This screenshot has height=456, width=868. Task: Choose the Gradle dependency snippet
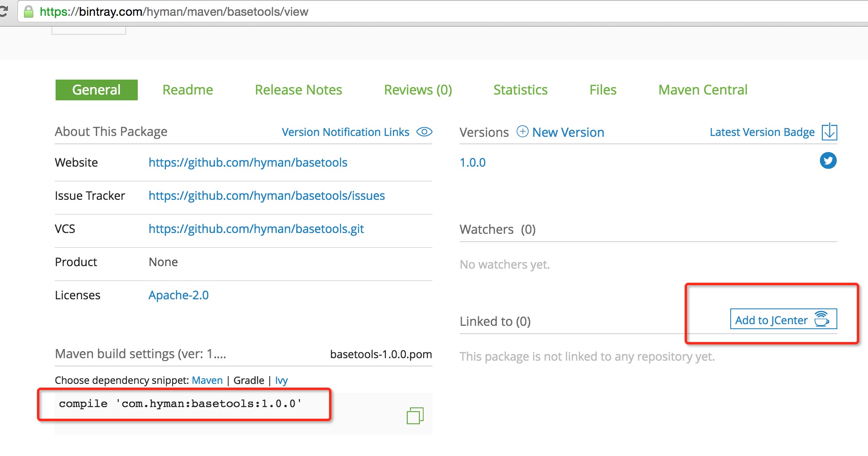(249, 380)
